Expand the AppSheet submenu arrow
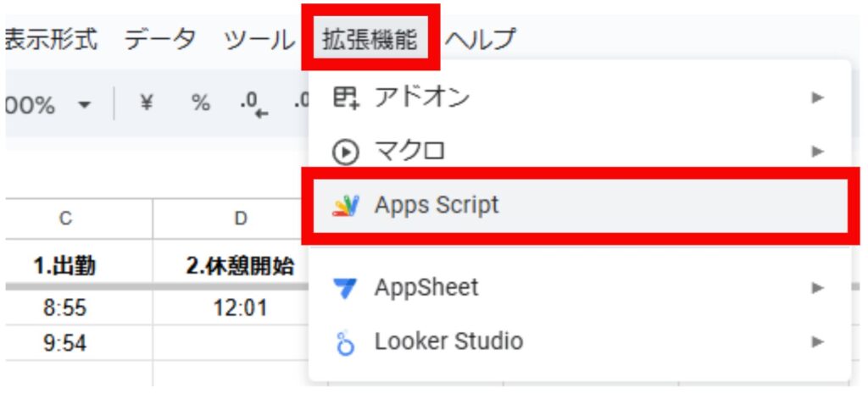The height and width of the screenshot is (399, 868). pos(818,288)
